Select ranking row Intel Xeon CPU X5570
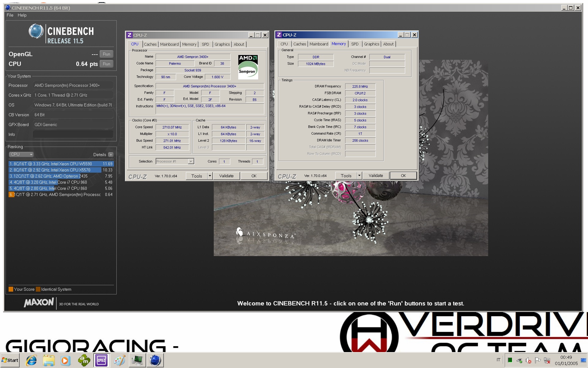 click(61, 170)
